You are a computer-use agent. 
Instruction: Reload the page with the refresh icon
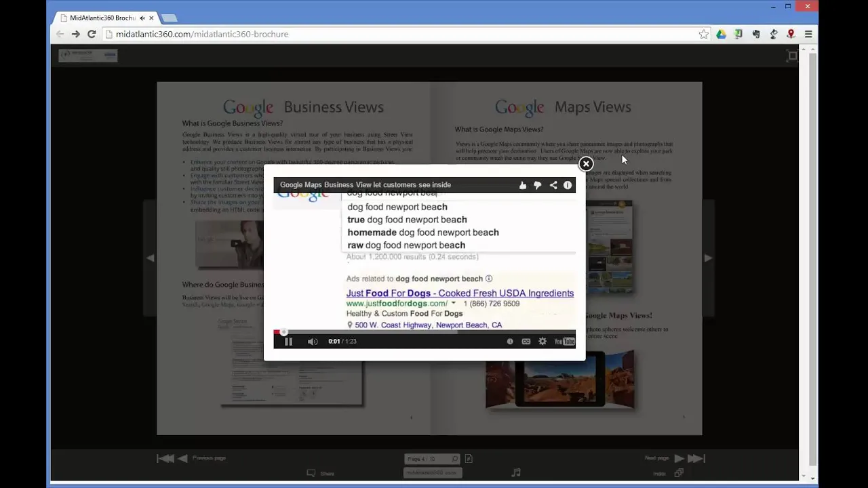point(92,34)
